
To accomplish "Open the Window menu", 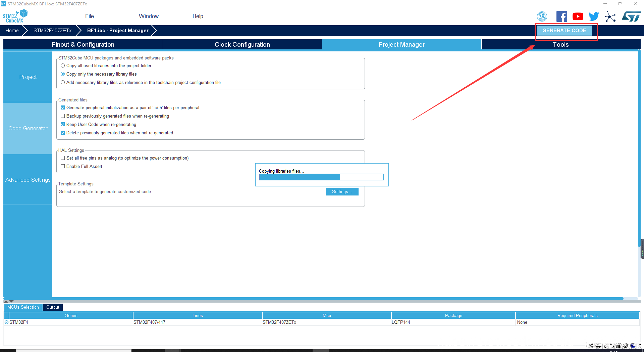I will tap(149, 16).
